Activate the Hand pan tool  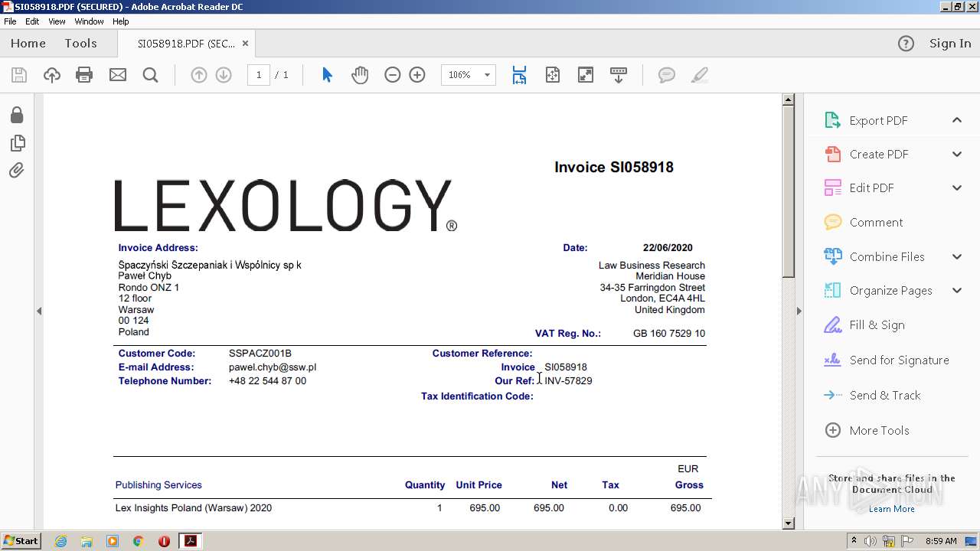[360, 75]
